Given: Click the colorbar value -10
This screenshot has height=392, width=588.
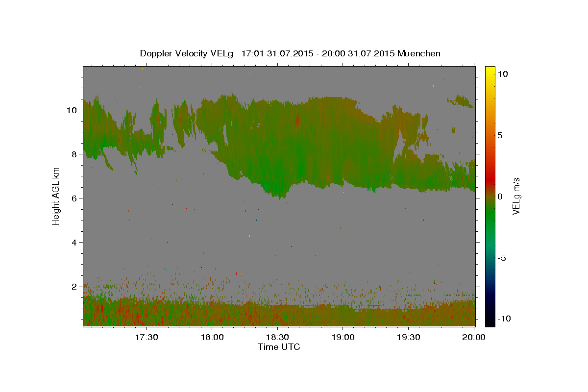Looking at the screenshot, I should click(x=505, y=319).
